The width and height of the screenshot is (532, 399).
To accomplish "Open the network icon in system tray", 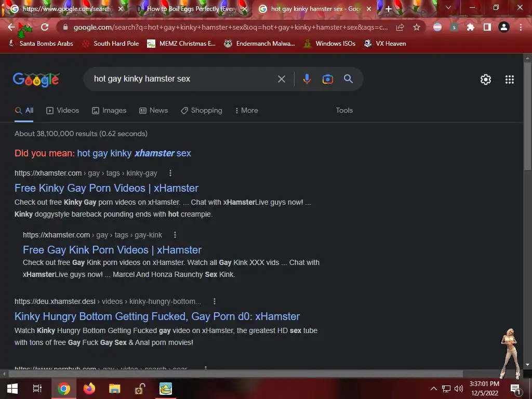I will (x=446, y=389).
